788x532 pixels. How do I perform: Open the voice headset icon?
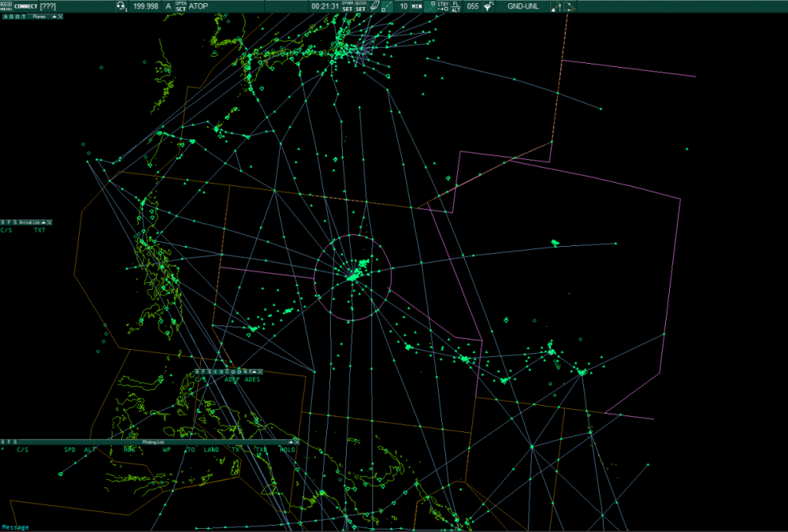(121, 6)
